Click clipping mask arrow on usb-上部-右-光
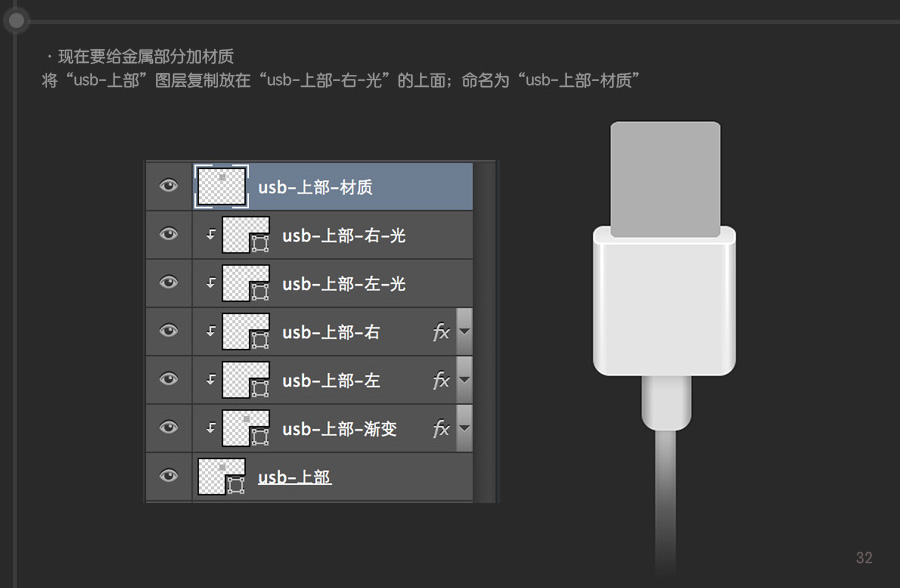This screenshot has width=900, height=588. [x=211, y=234]
